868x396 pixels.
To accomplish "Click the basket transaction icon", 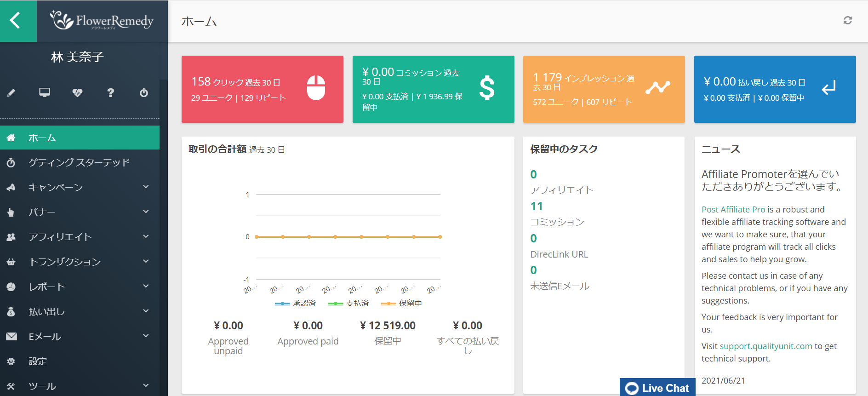I will 11,262.
